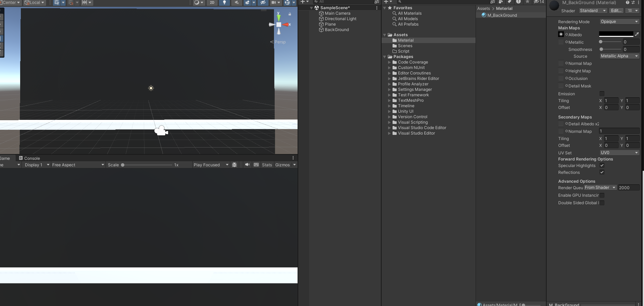Open Play Focused dropdown
The height and width of the screenshot is (306, 644).
[211, 165]
